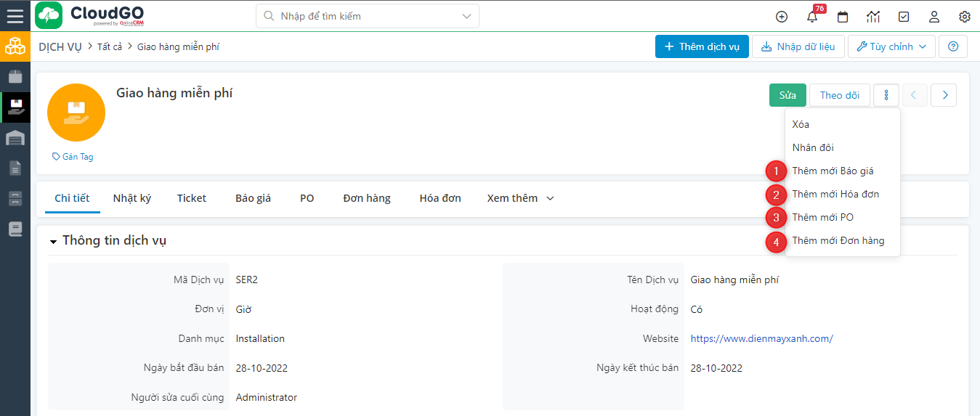The width and height of the screenshot is (980, 416).
Task: Click the Gán Tag link
Action: click(x=73, y=157)
